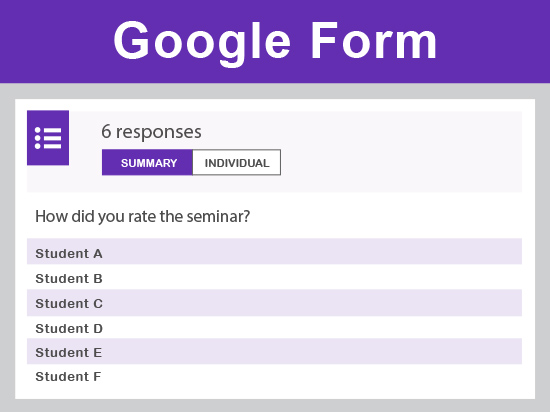550x412 pixels.
Task: Click the 'Student F' name label
Action: 68,377
